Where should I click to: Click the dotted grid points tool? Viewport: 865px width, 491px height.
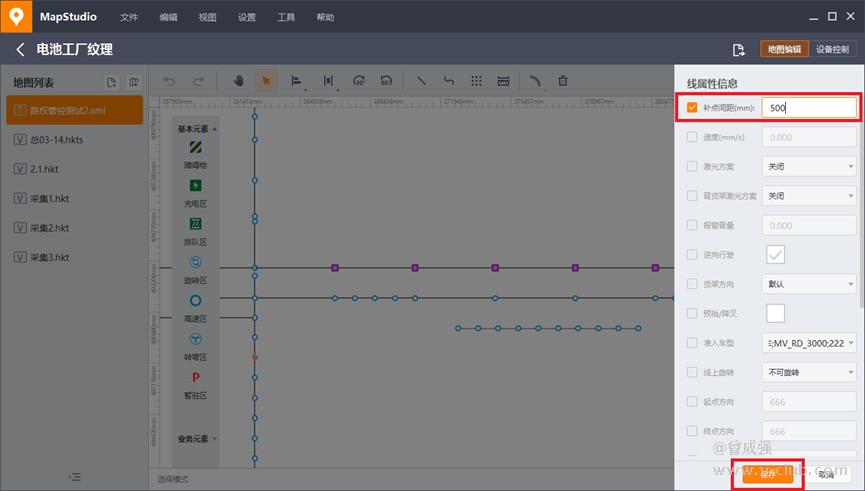pyautogui.click(x=477, y=81)
